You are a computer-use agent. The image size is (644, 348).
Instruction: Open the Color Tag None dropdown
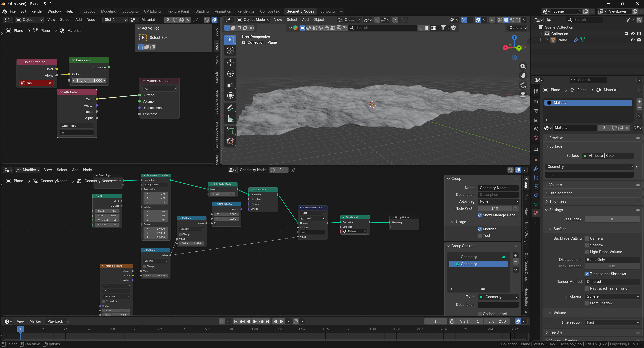click(498, 201)
